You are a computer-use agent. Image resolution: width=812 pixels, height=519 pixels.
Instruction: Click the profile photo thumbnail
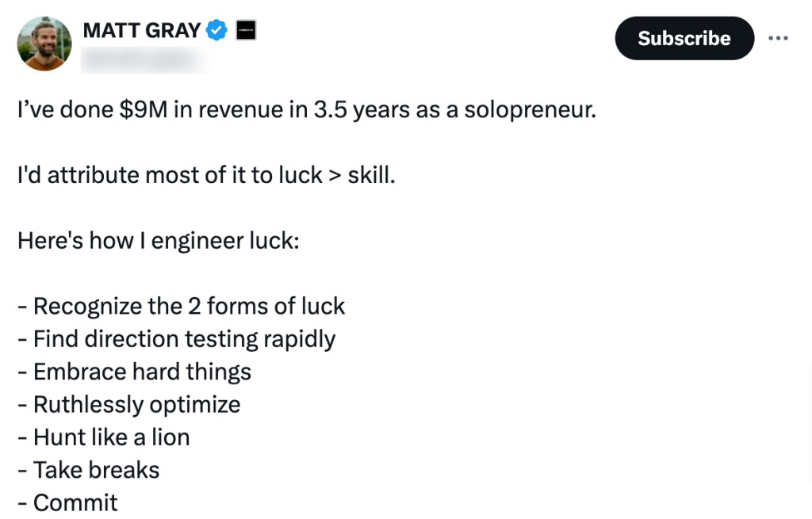pos(44,43)
